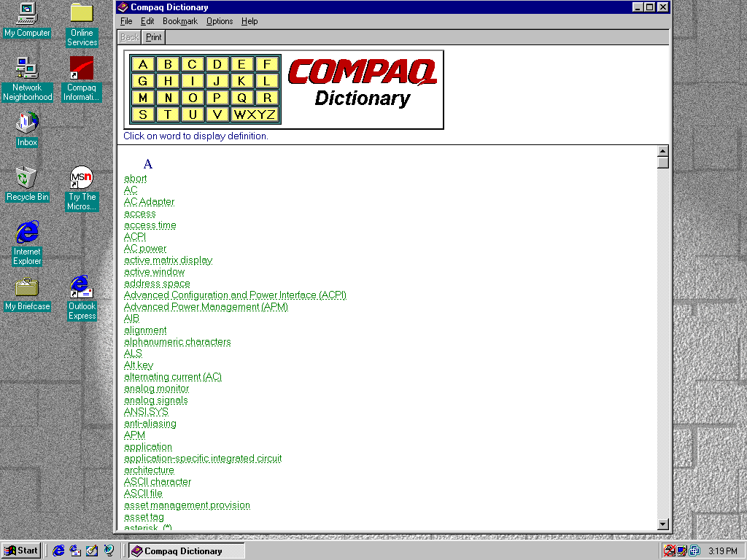The height and width of the screenshot is (560, 747).
Task: Open the Help menu
Action: tap(249, 21)
